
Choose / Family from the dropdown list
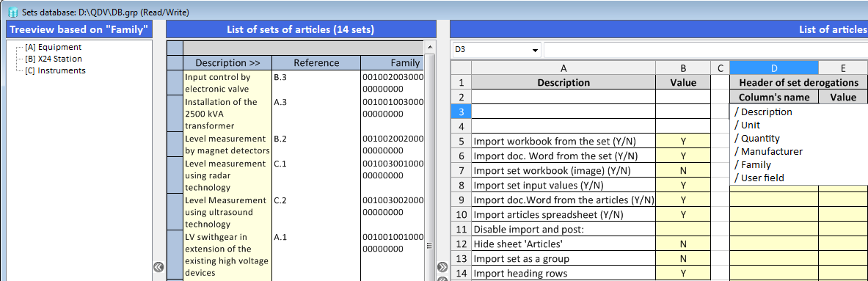(752, 164)
